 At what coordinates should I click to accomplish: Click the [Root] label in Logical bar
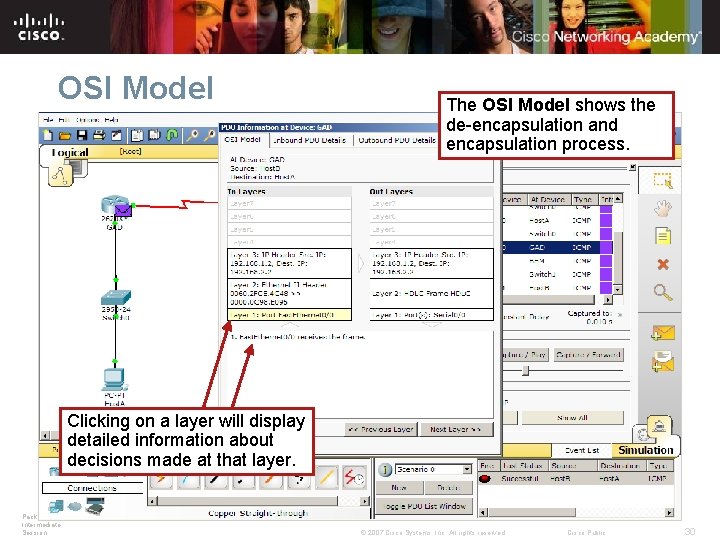(130, 151)
